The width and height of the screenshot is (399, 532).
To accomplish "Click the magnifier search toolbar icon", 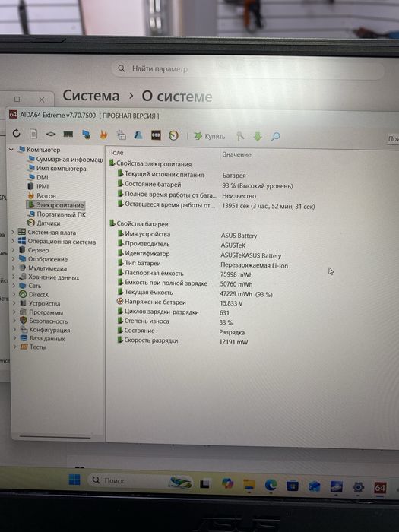I will coord(275,136).
